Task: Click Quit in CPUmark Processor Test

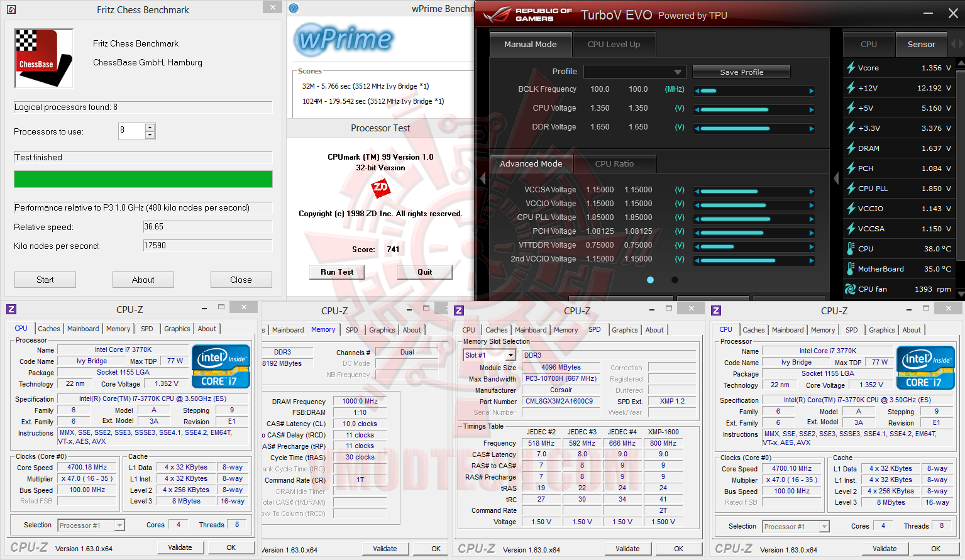Action: [x=425, y=272]
